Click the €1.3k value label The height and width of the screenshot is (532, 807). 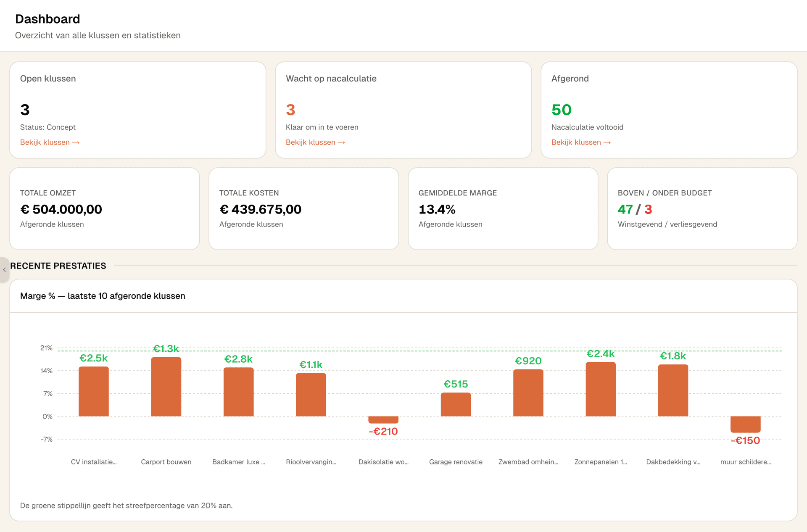(x=166, y=349)
